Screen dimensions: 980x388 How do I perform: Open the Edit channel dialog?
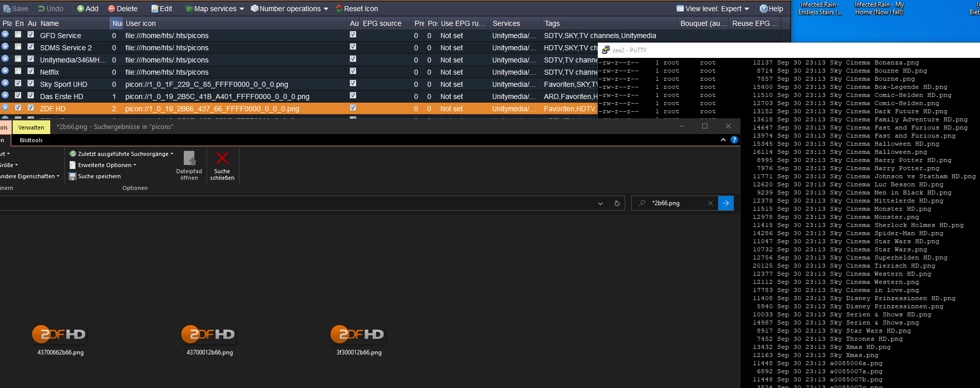(161, 9)
